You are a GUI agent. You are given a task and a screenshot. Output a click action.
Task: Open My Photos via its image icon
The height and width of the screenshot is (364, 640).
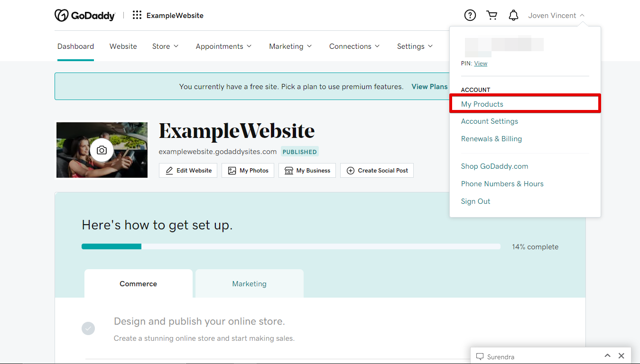pos(232,170)
